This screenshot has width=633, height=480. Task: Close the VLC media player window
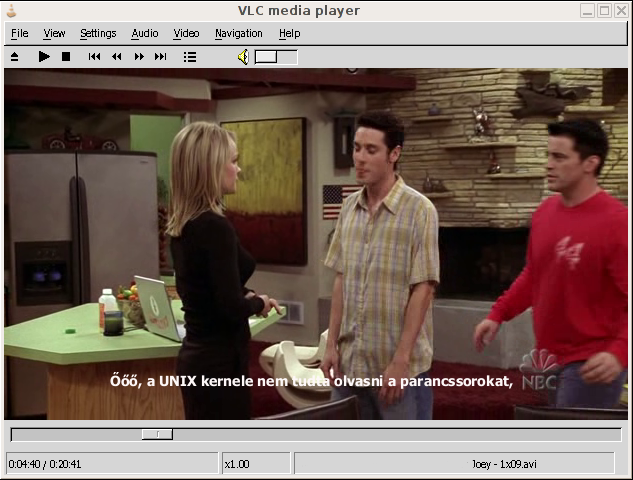tap(621, 10)
